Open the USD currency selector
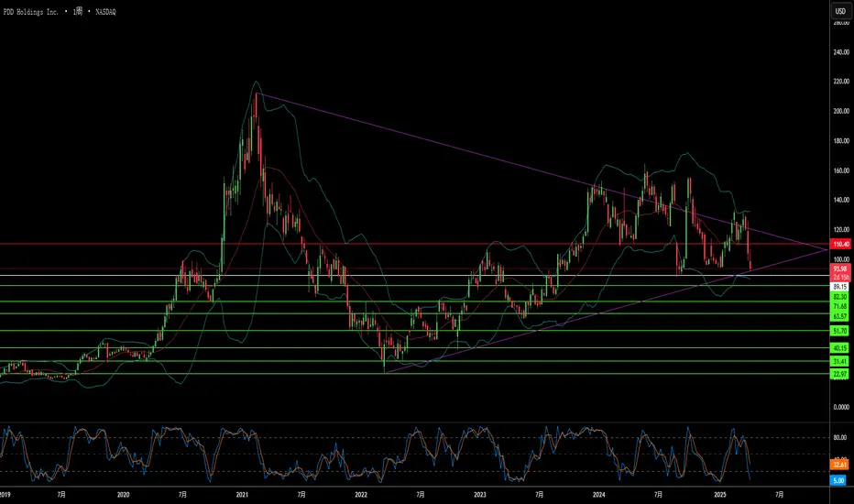This screenshot has width=854, height=504. [x=838, y=10]
